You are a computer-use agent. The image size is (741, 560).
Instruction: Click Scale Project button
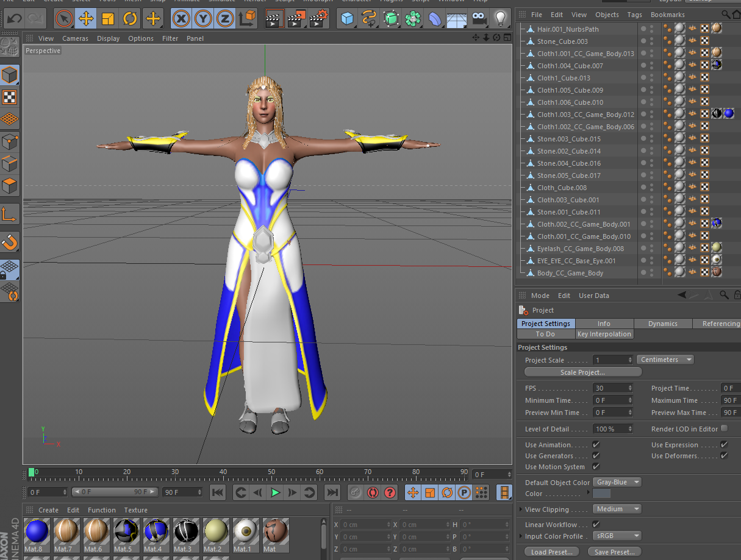583,372
